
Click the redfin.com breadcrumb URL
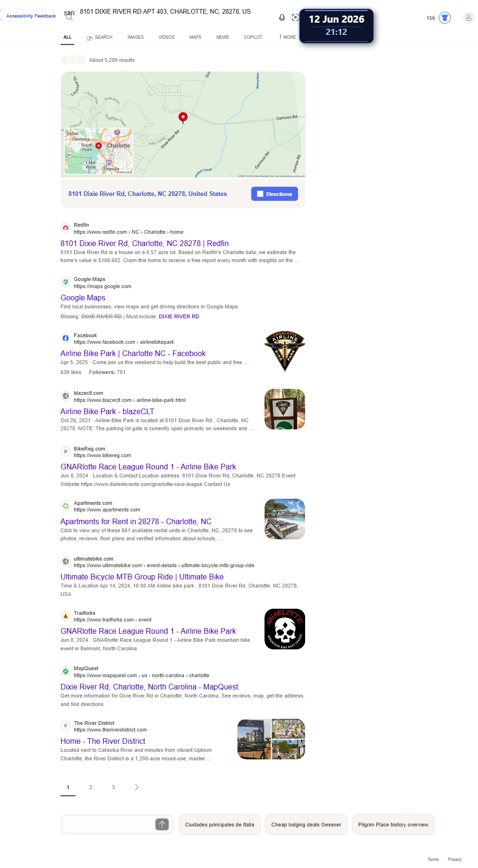tap(128, 232)
